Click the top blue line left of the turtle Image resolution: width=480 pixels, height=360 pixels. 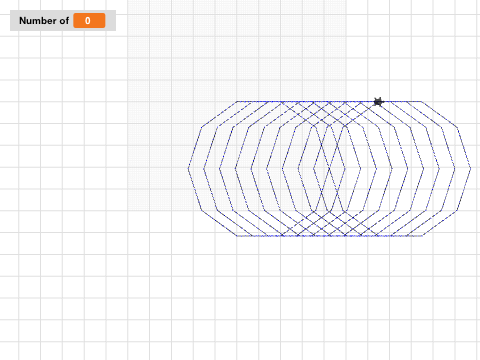pos(305,101)
